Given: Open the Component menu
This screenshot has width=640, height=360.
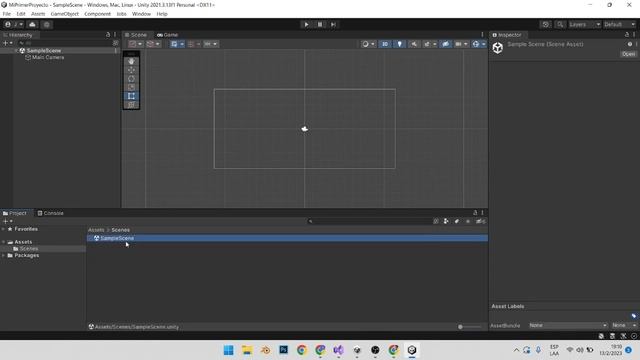Looking at the screenshot, I should tap(98, 14).
